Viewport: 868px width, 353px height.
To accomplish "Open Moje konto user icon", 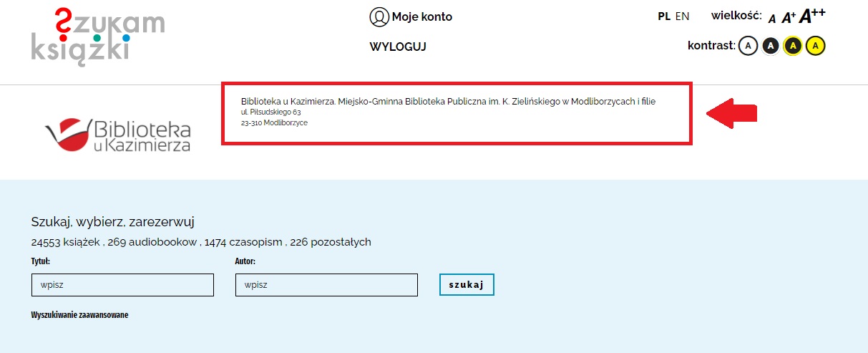I will click(x=379, y=16).
